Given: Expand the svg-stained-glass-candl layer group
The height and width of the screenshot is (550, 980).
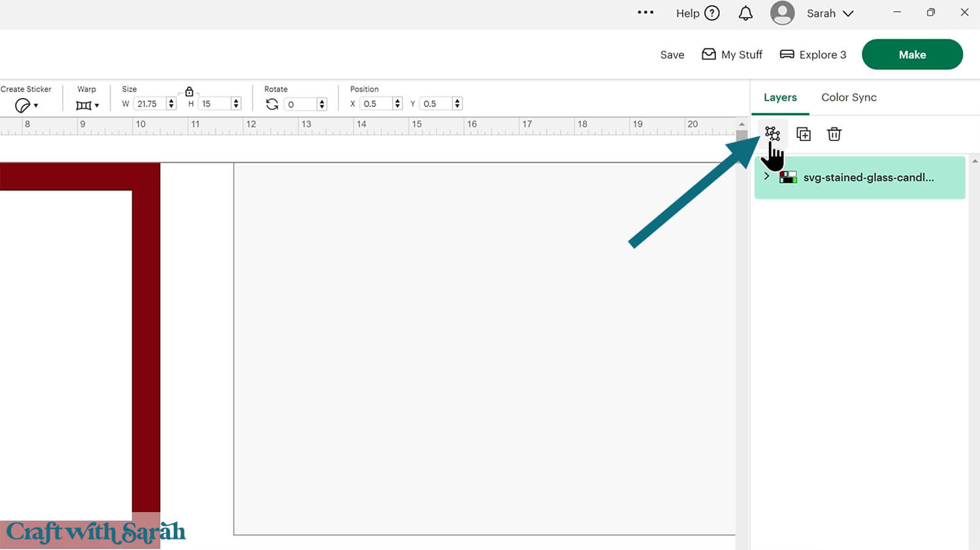Looking at the screenshot, I should point(766,176).
